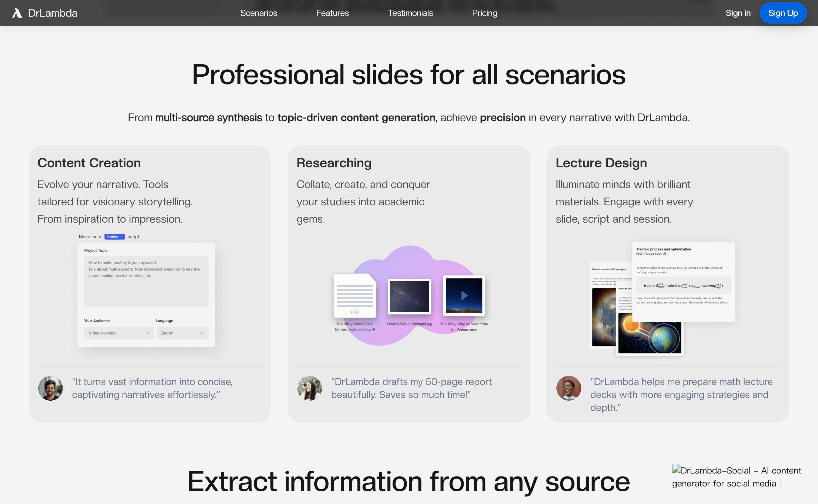Screen dimensions: 818x504
Task: Click the Content Creation card heading
Action: click(x=89, y=163)
